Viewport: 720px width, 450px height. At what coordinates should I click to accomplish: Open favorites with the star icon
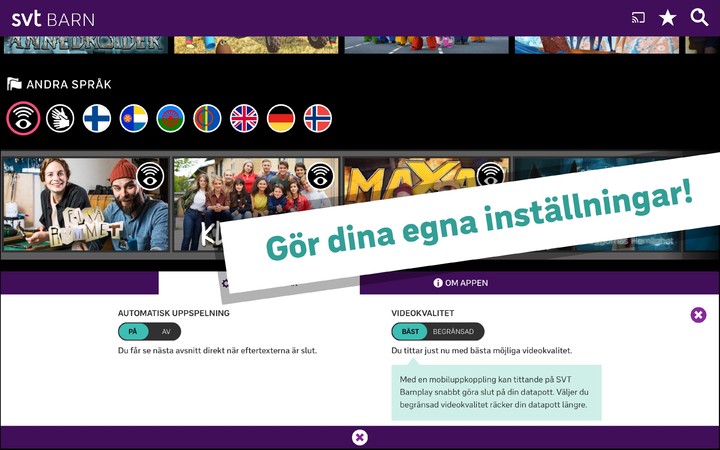click(668, 18)
